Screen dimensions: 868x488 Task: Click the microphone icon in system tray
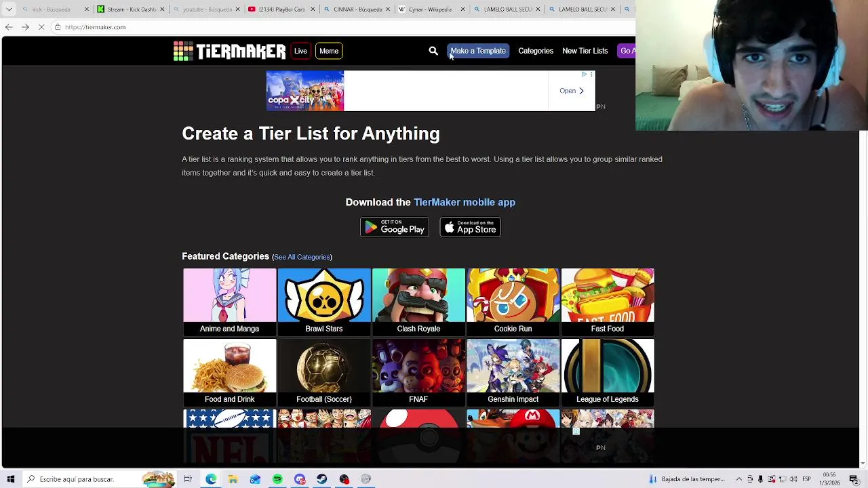click(760, 479)
